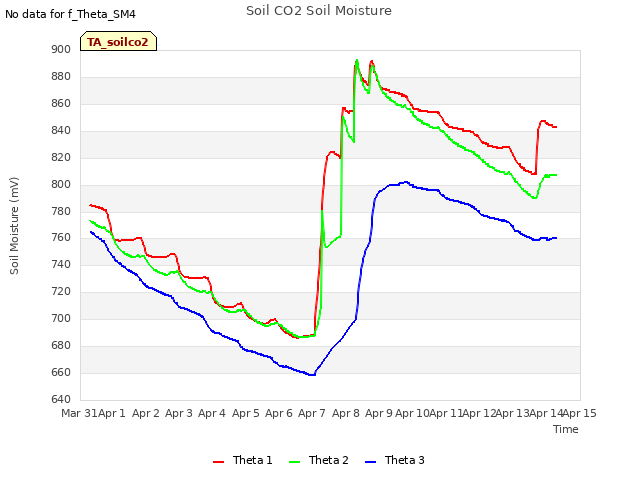Click the Mar 31 x-axis label
Viewport: 640px width, 480px height.
[79, 413]
